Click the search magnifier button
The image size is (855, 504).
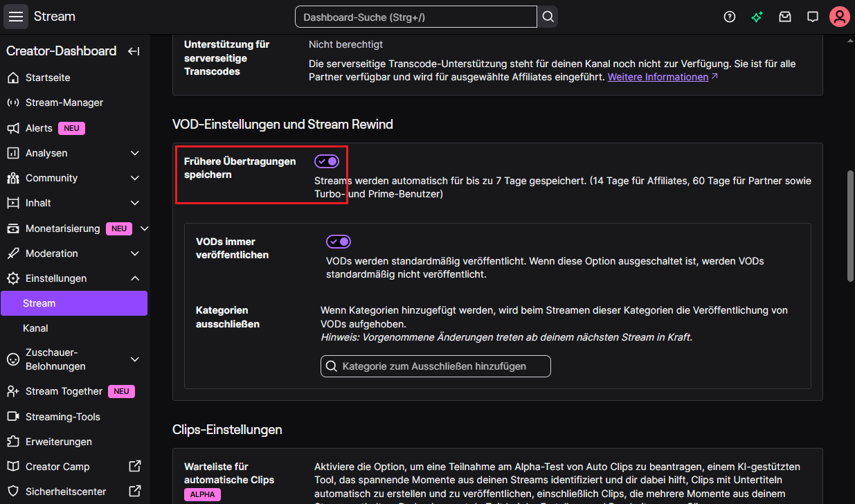pos(548,17)
